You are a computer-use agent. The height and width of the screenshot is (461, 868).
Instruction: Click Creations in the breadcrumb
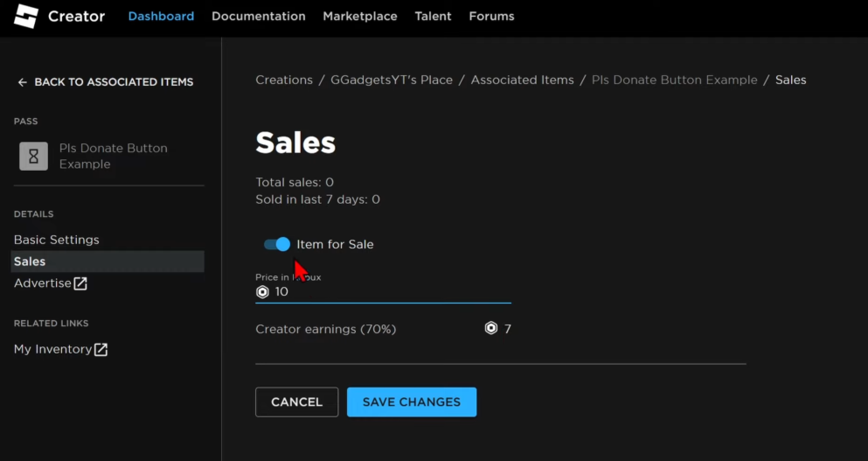coord(284,80)
